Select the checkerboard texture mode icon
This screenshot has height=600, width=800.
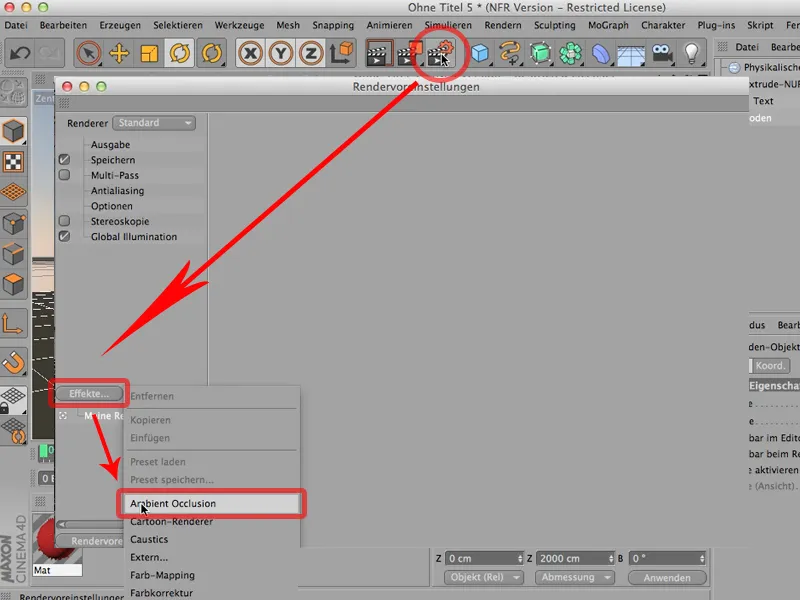pos(14,162)
